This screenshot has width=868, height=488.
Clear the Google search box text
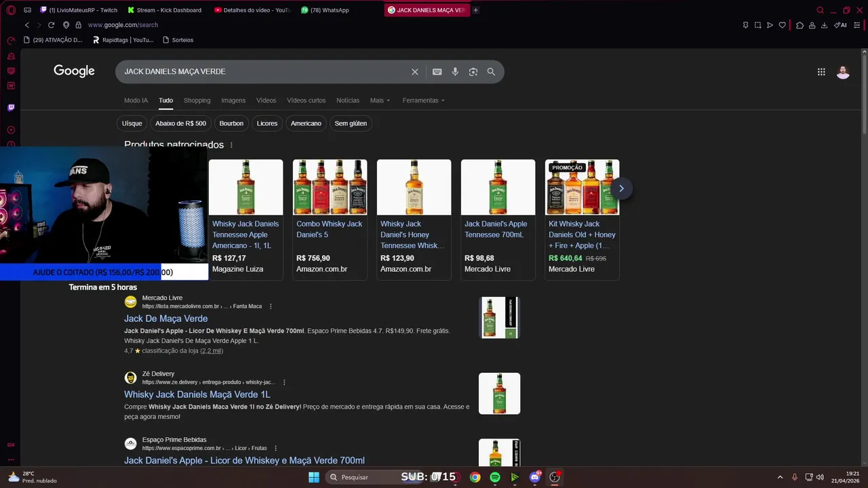(415, 72)
